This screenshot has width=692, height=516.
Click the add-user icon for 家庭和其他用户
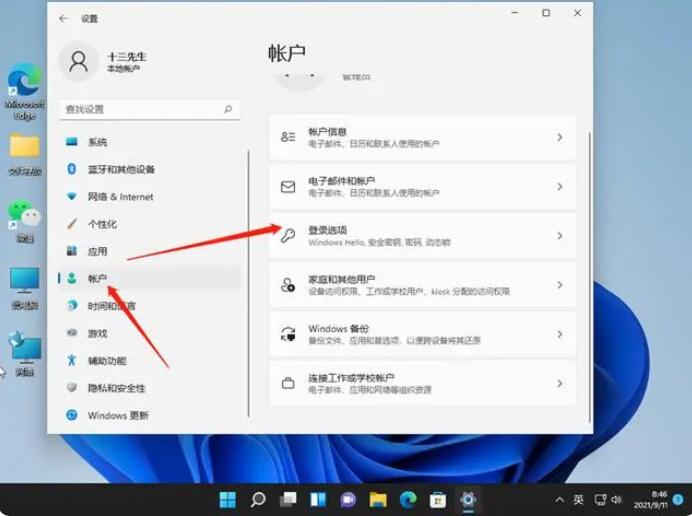click(288, 285)
